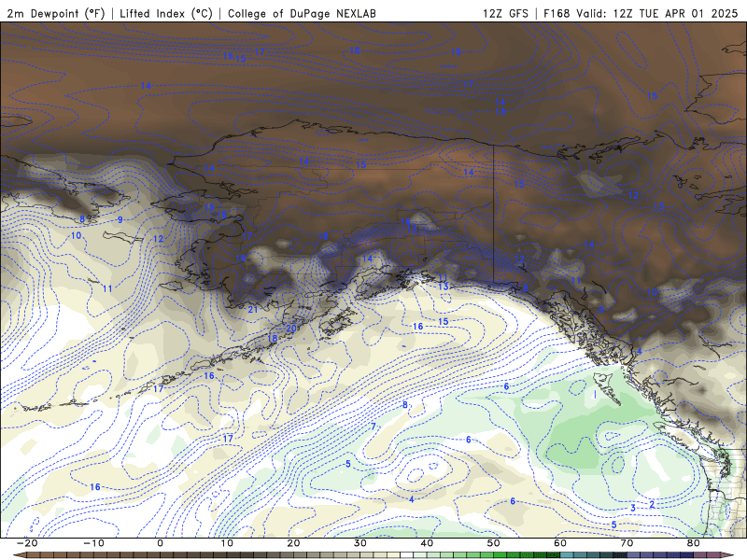The height and width of the screenshot is (560, 747).
Task: Click the 80 label on the color scale
Action: coord(694,543)
